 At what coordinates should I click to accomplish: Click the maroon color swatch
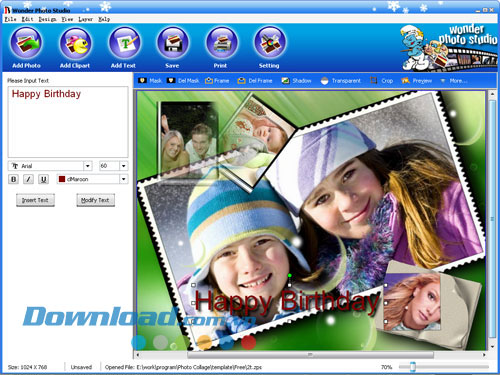(62, 179)
